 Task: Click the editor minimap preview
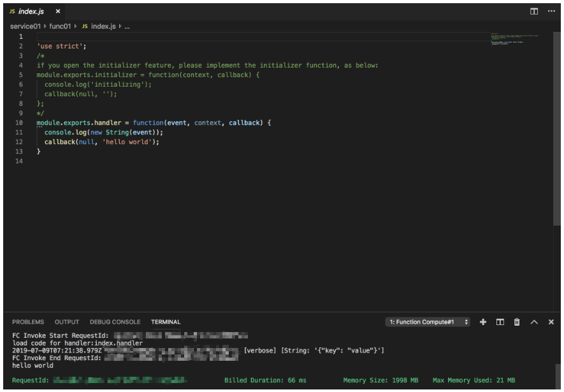click(514, 39)
